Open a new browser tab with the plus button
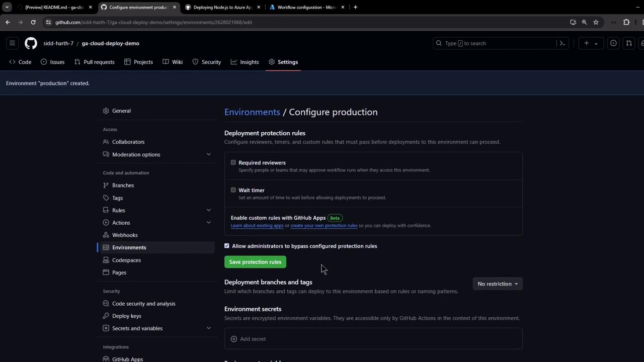The image size is (644, 362). 355,7
